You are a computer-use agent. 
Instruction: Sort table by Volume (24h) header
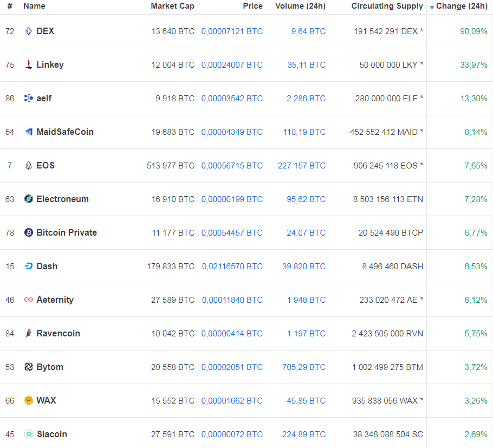301,6
